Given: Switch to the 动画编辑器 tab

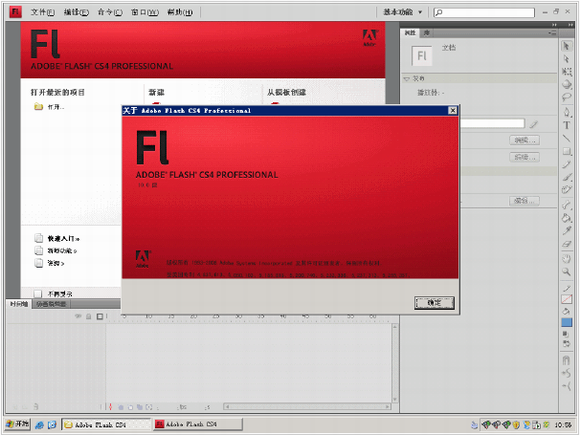Looking at the screenshot, I should (x=51, y=304).
